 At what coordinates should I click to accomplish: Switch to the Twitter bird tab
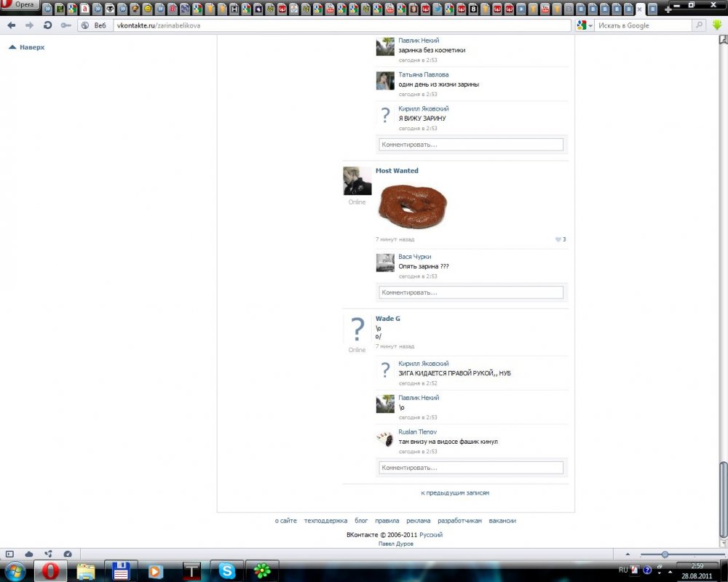click(438, 8)
